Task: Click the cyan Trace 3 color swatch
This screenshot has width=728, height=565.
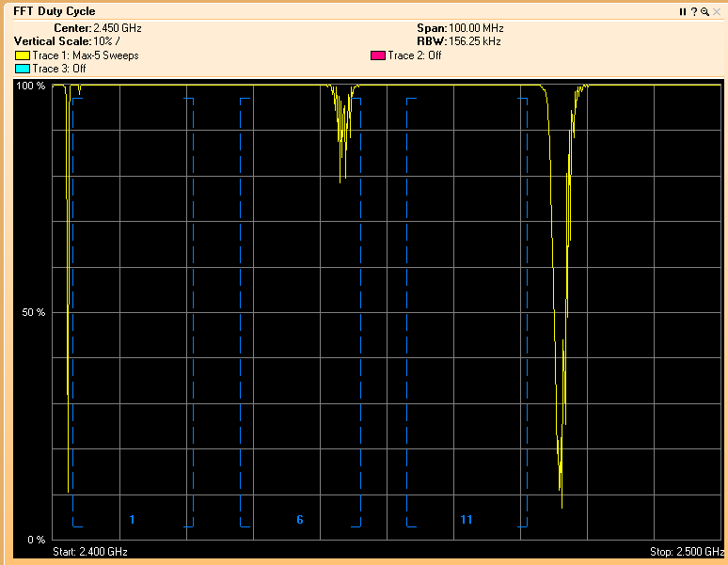Action: 23,69
